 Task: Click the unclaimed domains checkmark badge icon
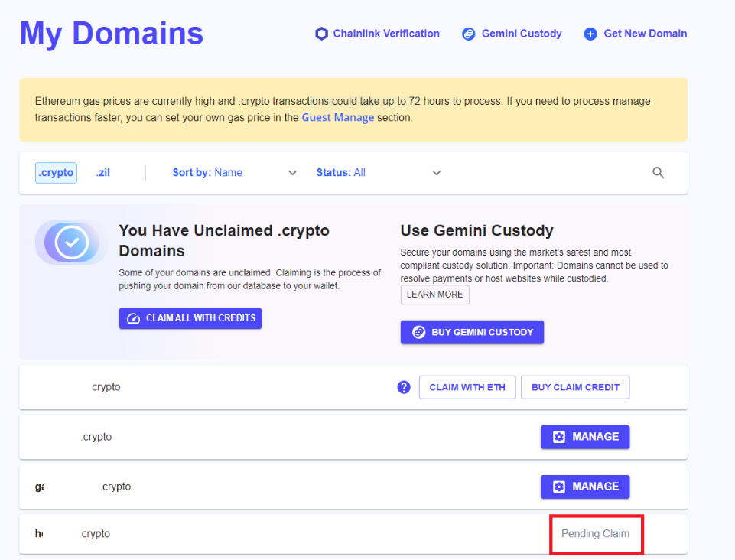72,243
